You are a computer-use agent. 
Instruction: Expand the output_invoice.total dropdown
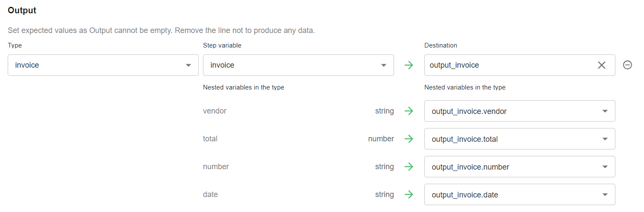click(520, 139)
